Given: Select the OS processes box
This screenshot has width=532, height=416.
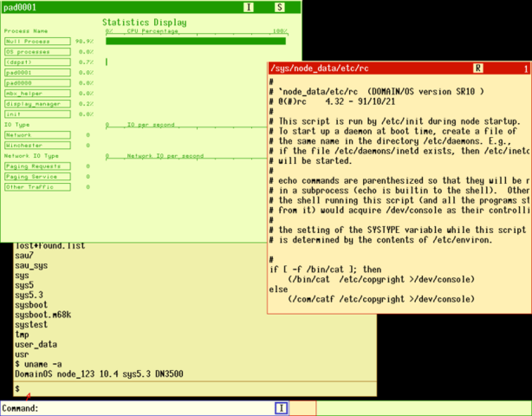Looking at the screenshot, I should [37, 52].
